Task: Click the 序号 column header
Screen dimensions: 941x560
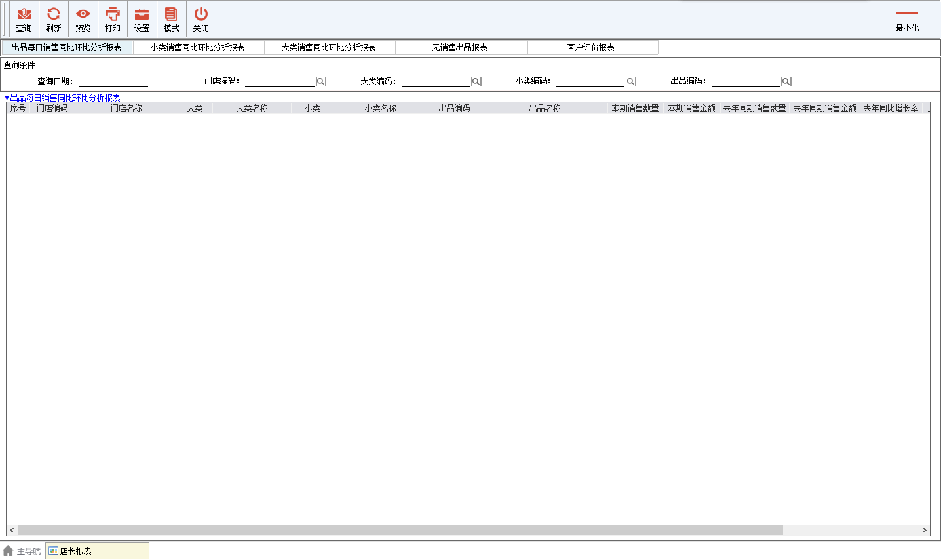Action: [x=18, y=108]
